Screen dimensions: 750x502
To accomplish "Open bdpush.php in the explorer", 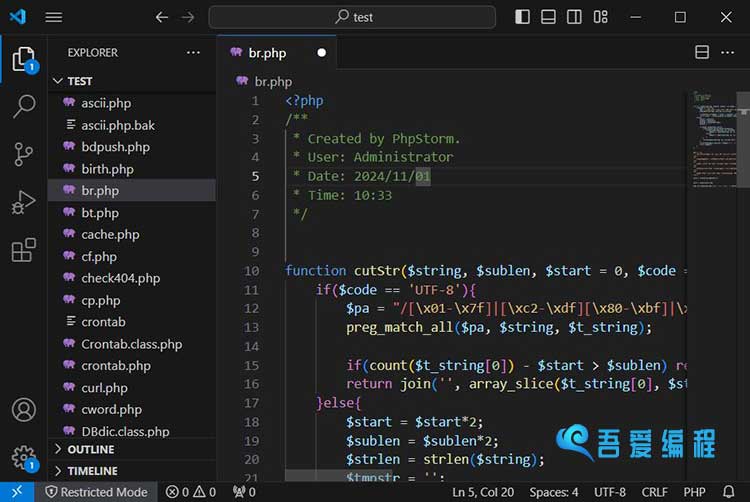I will pyautogui.click(x=132, y=147).
